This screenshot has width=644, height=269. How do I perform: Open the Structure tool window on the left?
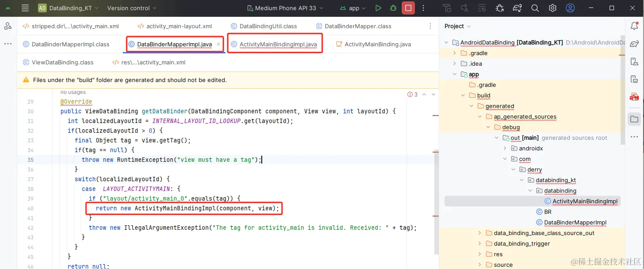(8, 26)
